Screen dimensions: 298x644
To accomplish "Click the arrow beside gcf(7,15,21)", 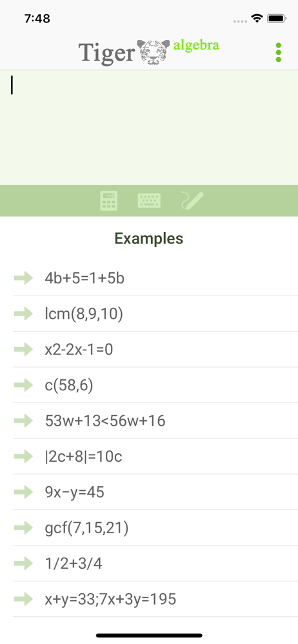I will coord(23,528).
